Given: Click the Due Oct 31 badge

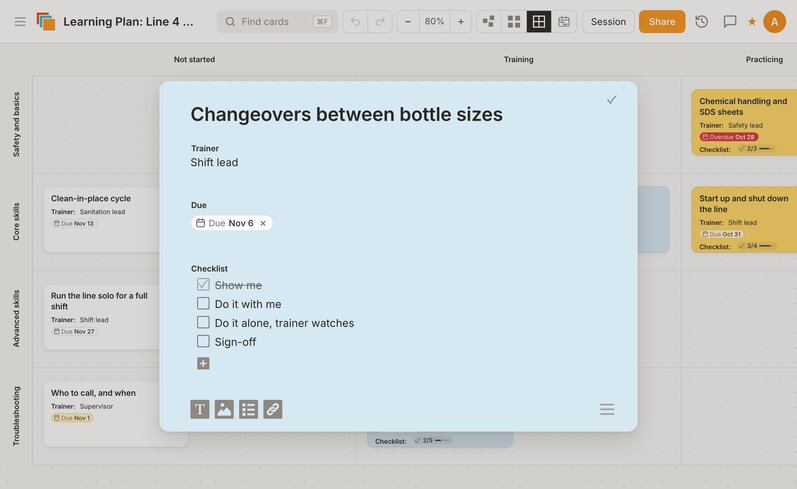Looking at the screenshot, I should coord(722,234).
